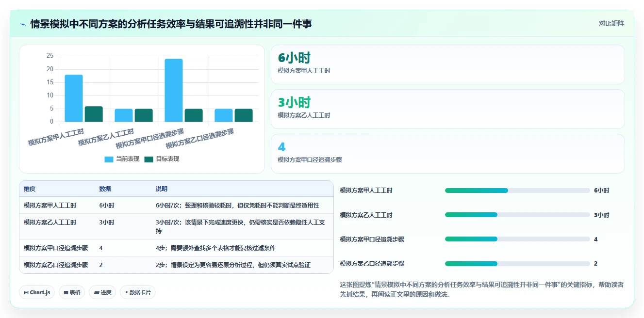
Task: Click the page title 情景模拟中不同方案
Action: point(171,24)
